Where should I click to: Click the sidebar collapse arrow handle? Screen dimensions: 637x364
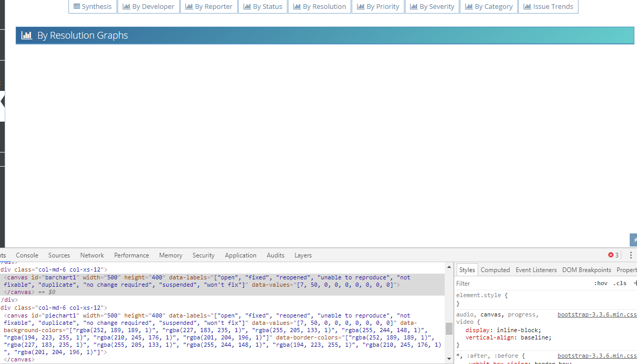(x=3, y=101)
